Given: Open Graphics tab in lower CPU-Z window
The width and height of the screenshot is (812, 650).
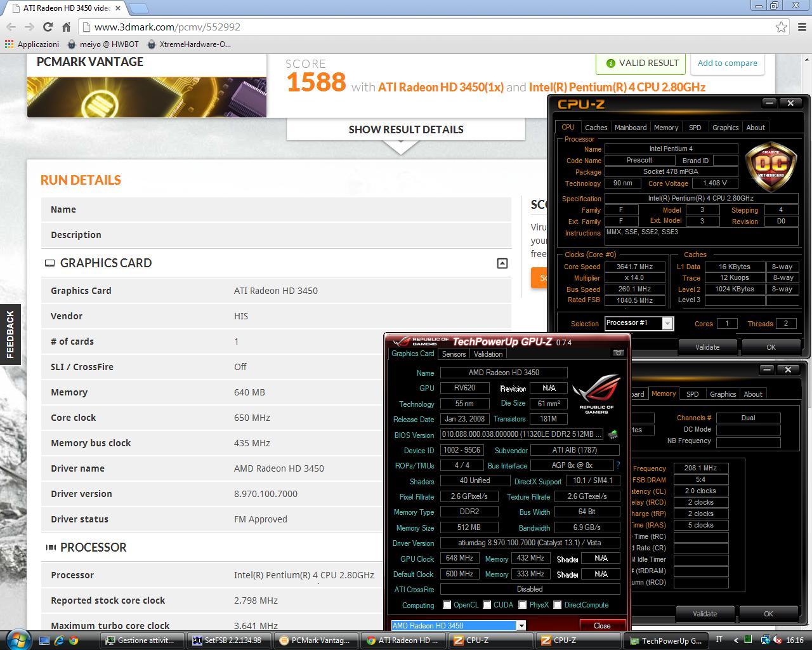Looking at the screenshot, I should 723,394.
